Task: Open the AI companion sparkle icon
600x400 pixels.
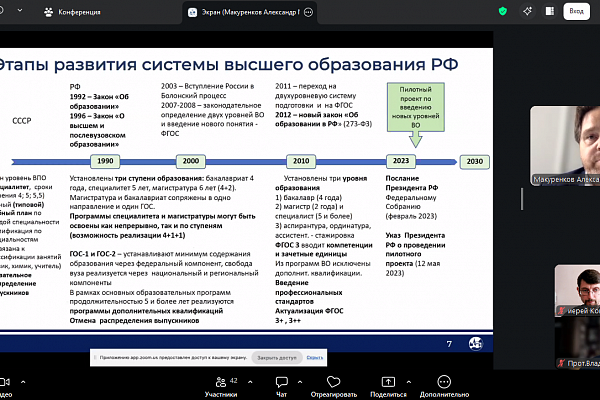Action: (527, 11)
